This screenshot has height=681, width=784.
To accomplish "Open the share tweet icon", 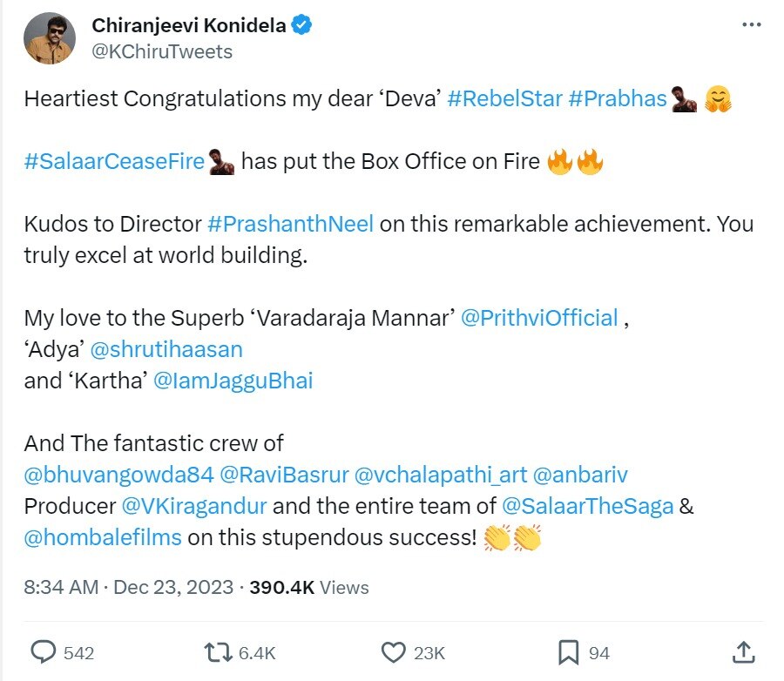I will click(x=743, y=651).
